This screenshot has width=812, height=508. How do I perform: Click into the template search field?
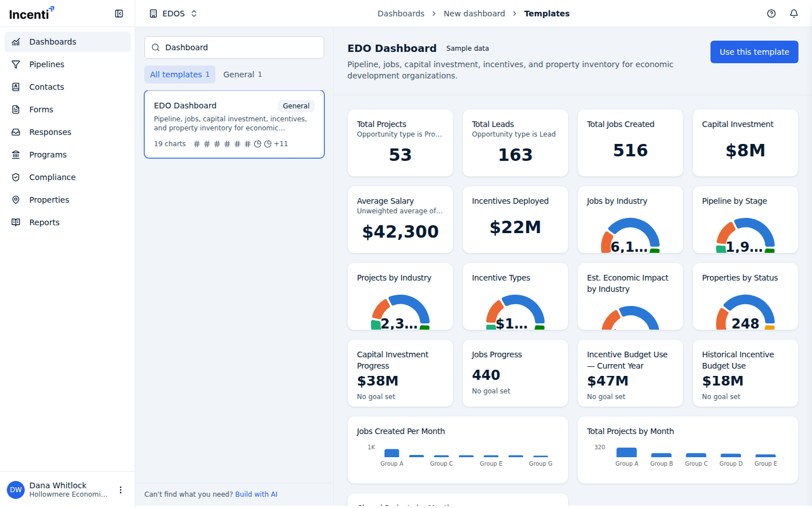coord(235,47)
